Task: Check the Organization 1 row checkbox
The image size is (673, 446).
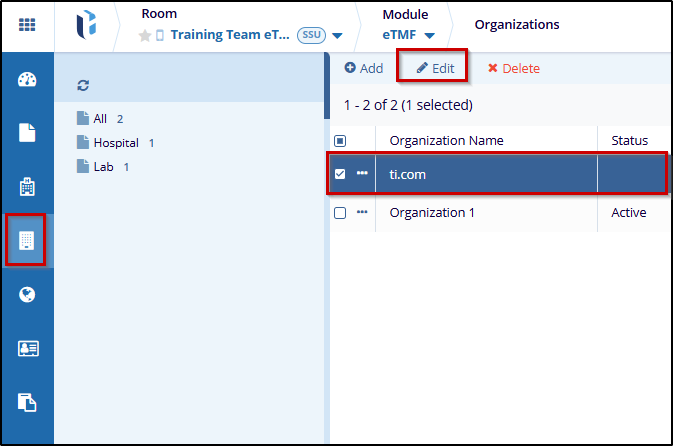Action: (x=340, y=213)
